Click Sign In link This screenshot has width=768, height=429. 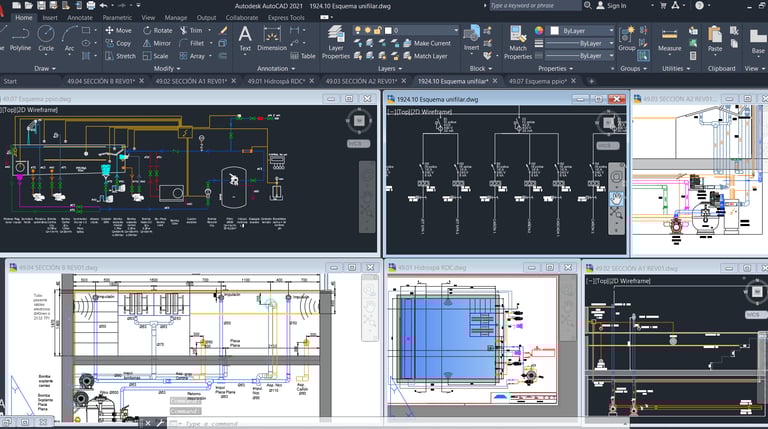click(616, 5)
